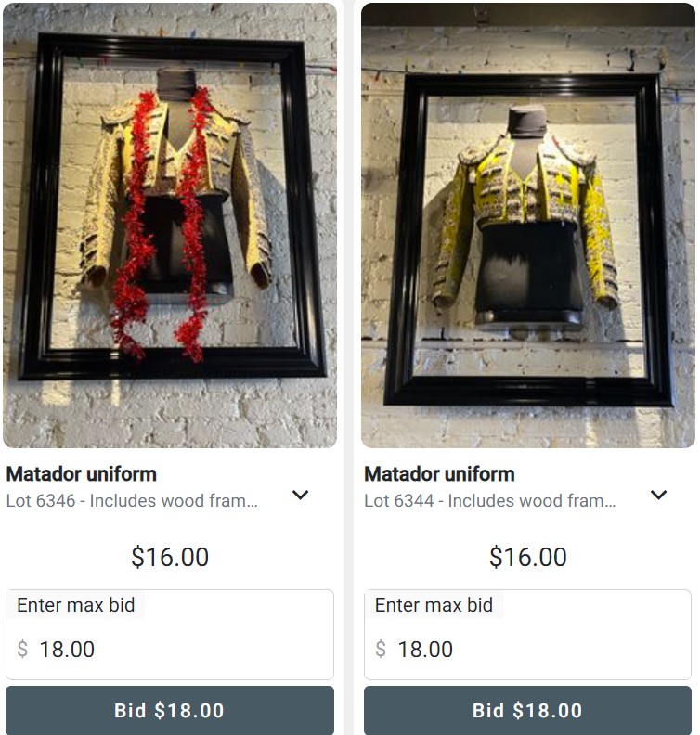The width and height of the screenshot is (700, 735).
Task: Expand Lot 6346 description chevron
Action: (300, 495)
